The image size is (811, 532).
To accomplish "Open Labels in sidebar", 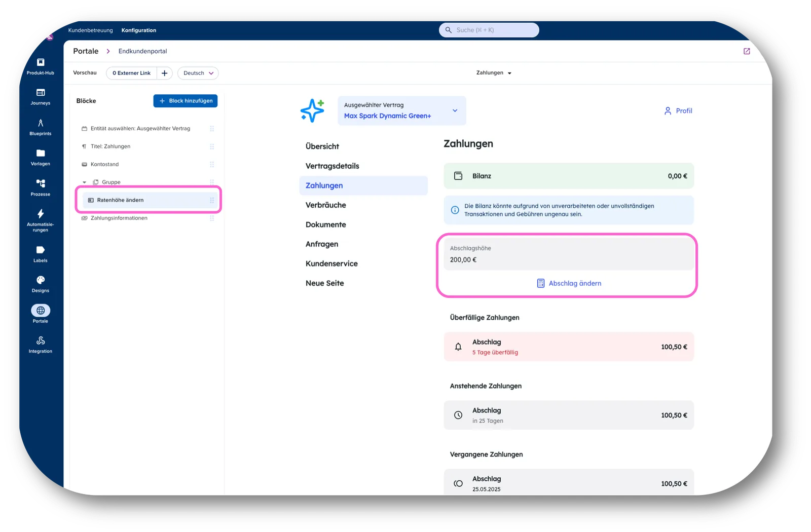I will coord(41,254).
